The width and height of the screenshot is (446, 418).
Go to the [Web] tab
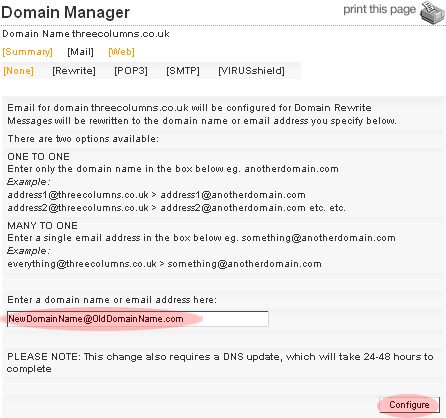click(x=121, y=52)
